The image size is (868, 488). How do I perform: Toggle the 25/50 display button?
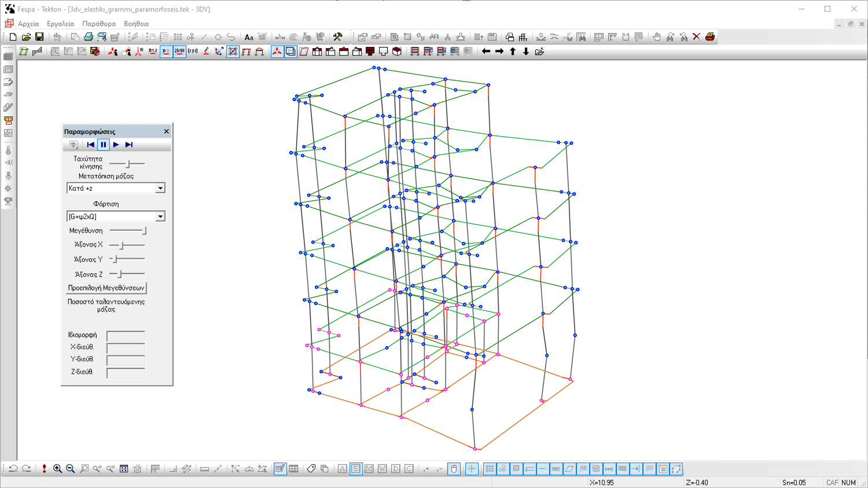click(x=179, y=52)
